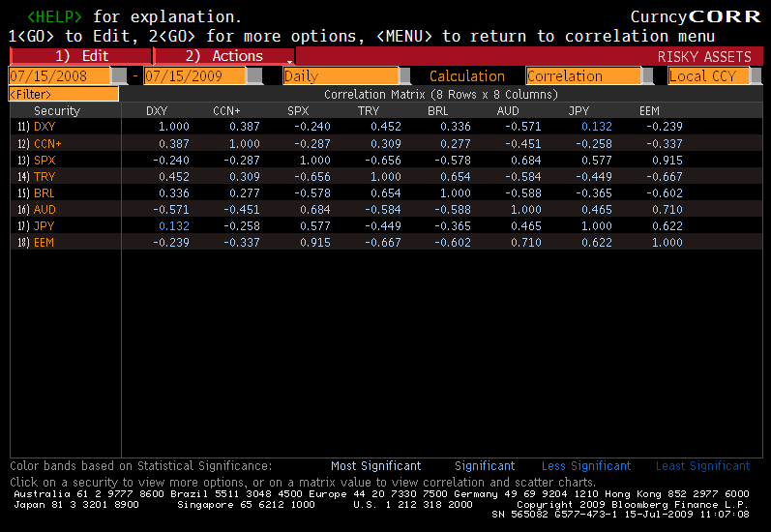Open AUD vs EEM value 0.710 in AUD row
The image size is (771, 532).
coord(667,210)
